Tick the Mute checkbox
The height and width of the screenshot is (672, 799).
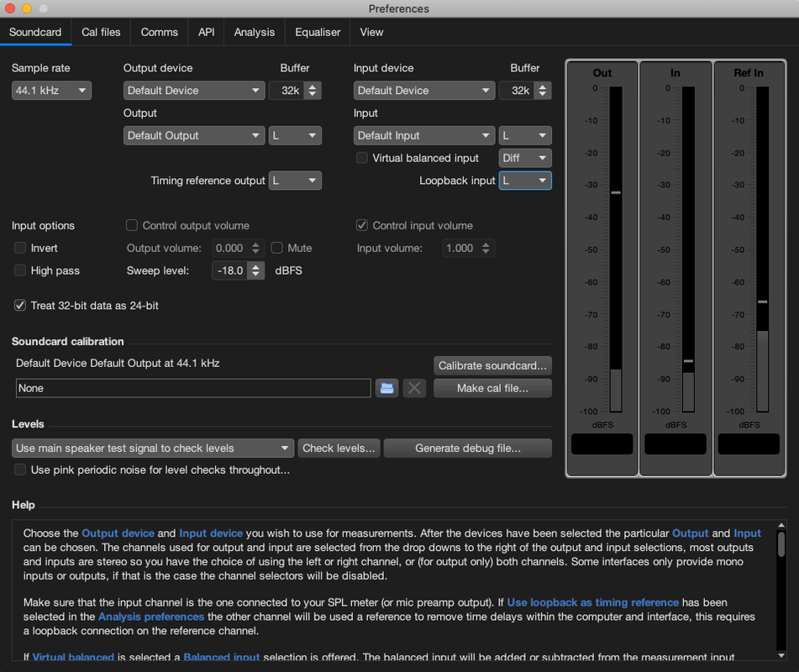276,248
